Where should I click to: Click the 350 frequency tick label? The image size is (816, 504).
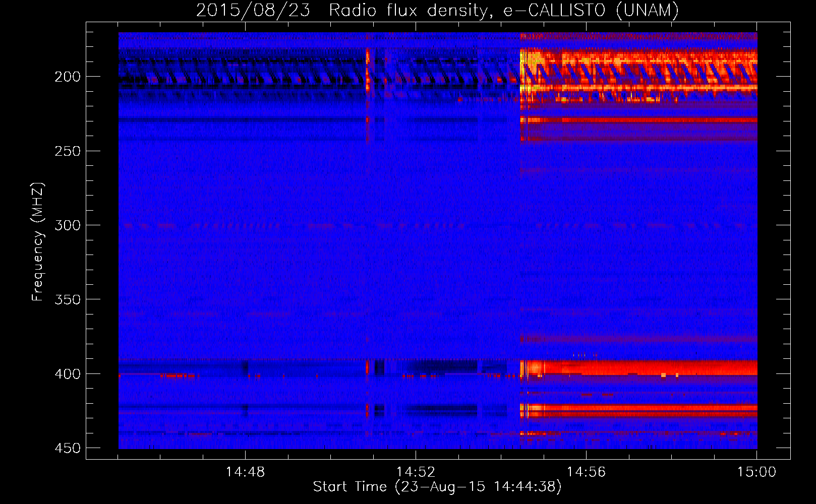coord(67,299)
